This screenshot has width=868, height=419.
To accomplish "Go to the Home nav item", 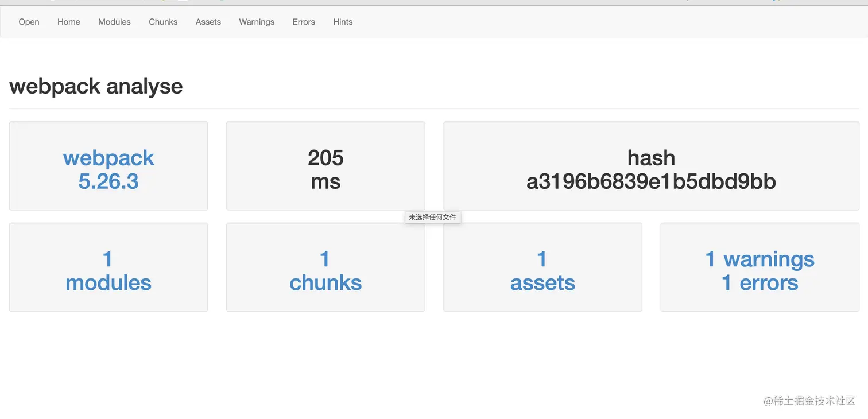I will click(x=69, y=22).
